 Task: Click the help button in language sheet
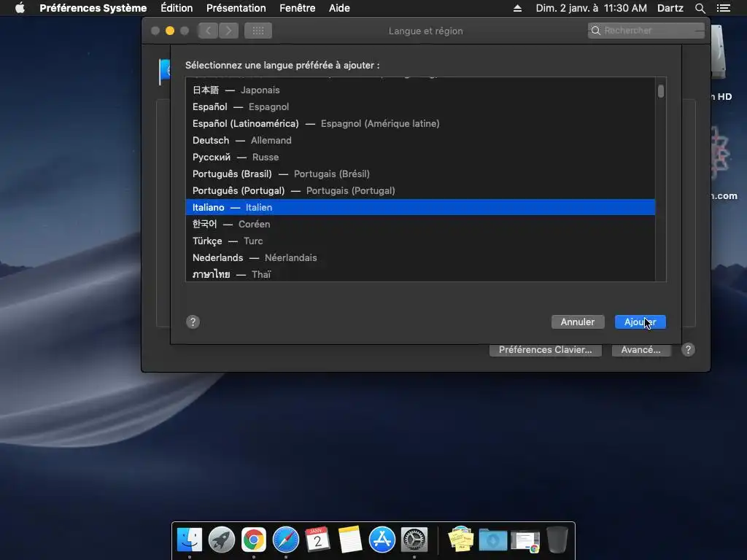coord(193,322)
